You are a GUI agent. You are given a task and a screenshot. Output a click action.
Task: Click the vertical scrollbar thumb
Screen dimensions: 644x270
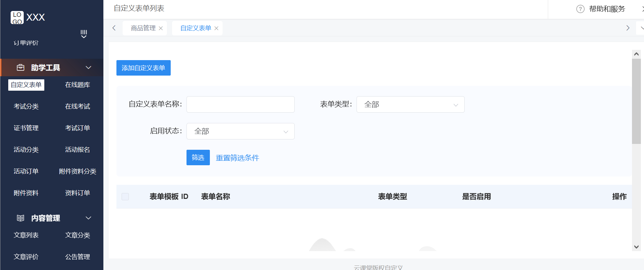tap(636, 101)
